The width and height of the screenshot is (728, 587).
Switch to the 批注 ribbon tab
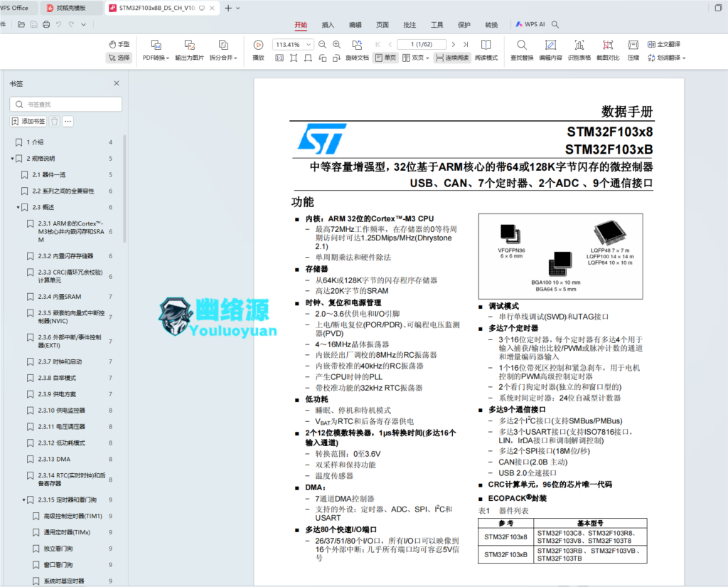pos(409,25)
